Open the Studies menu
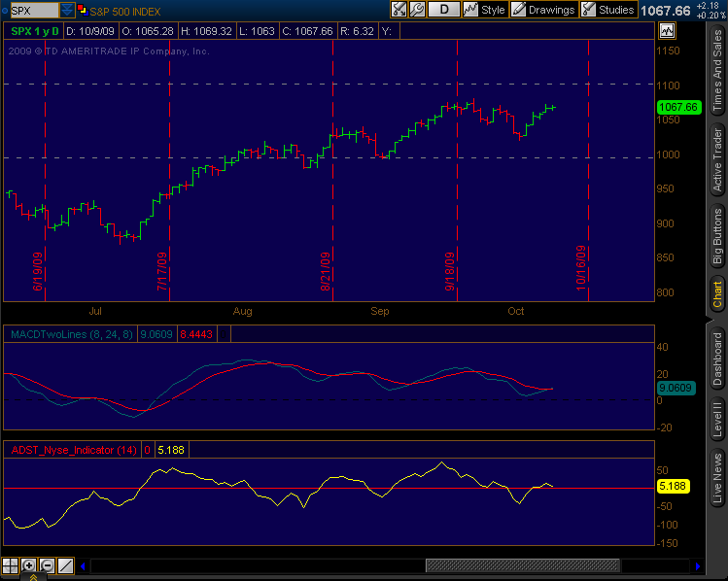Image resolution: width=728 pixels, height=581 pixels. point(608,10)
